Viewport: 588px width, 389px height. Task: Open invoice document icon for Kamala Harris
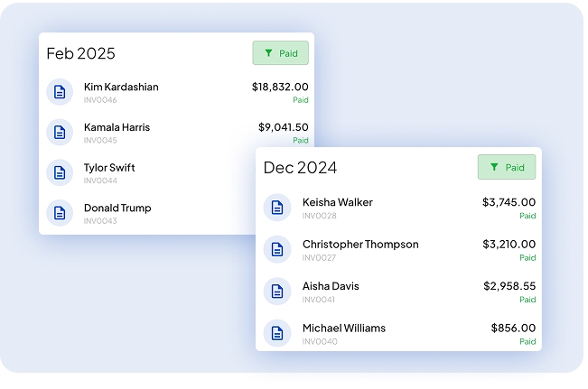tap(60, 133)
